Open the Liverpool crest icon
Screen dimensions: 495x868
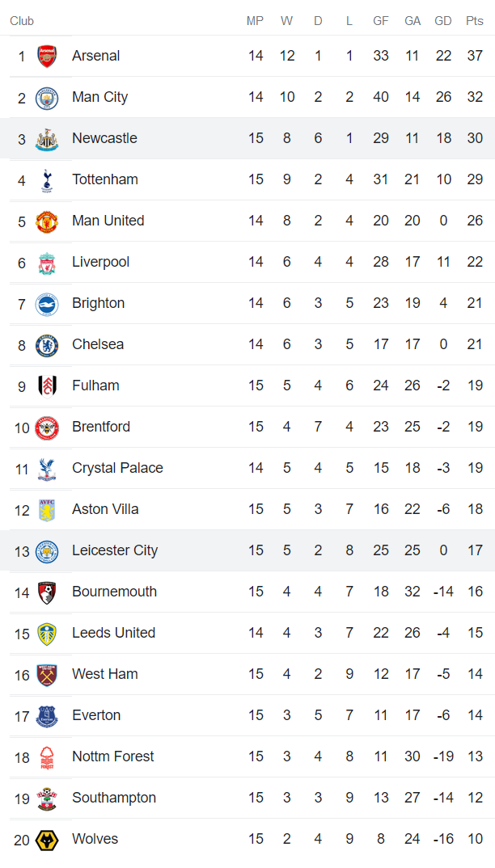pyautogui.click(x=47, y=262)
